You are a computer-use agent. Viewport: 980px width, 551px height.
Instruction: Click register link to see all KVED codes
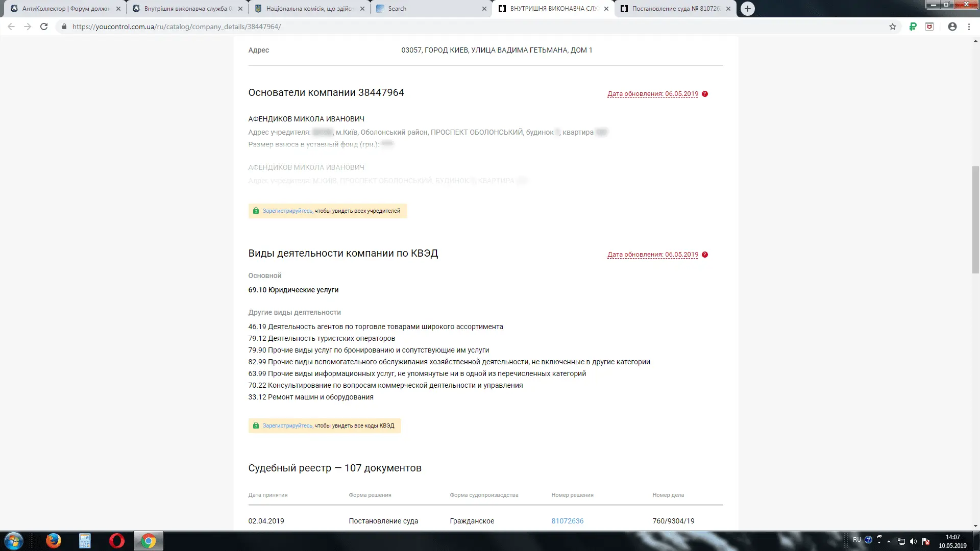tap(287, 425)
